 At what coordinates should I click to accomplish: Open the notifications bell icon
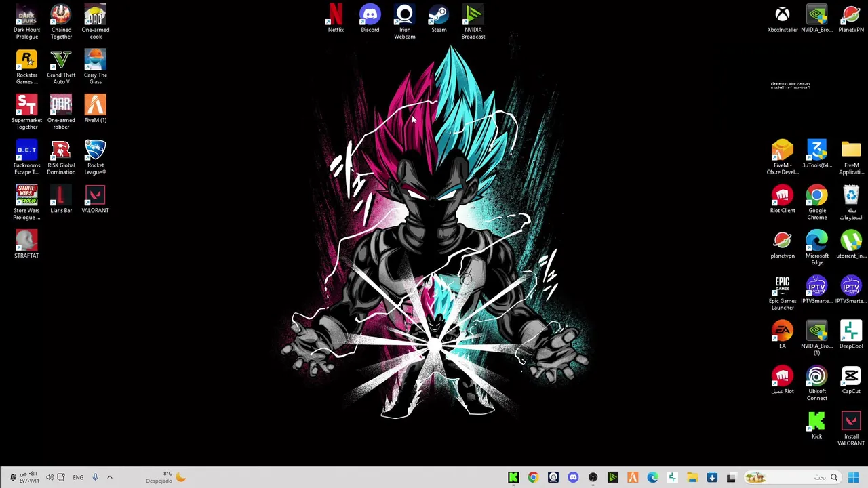(12, 478)
